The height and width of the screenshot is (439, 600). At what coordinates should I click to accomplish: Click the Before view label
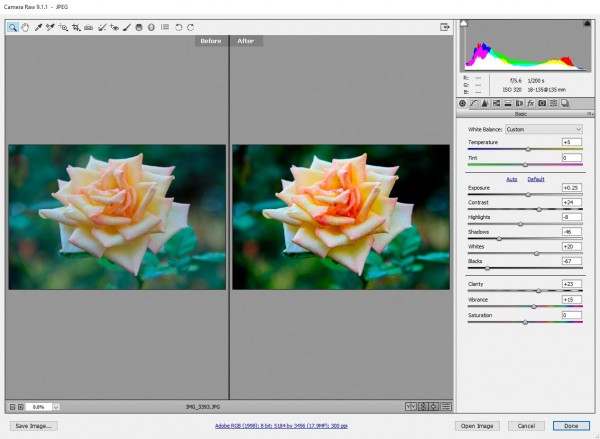[x=211, y=41]
